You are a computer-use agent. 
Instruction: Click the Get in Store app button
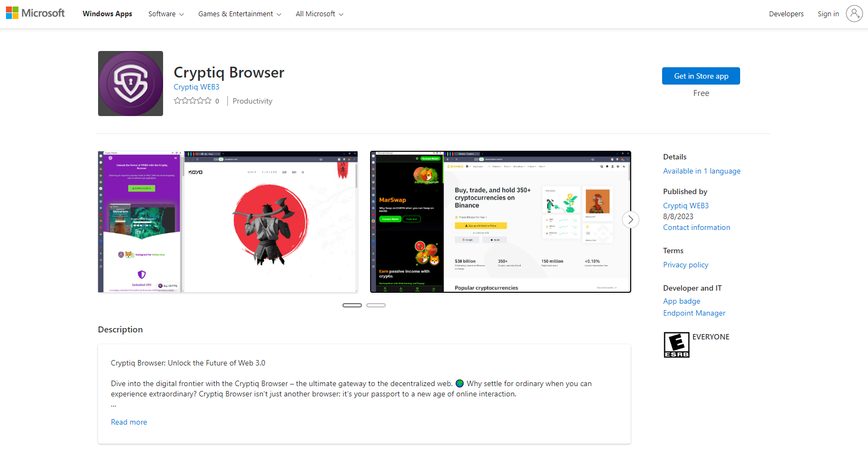coord(701,76)
